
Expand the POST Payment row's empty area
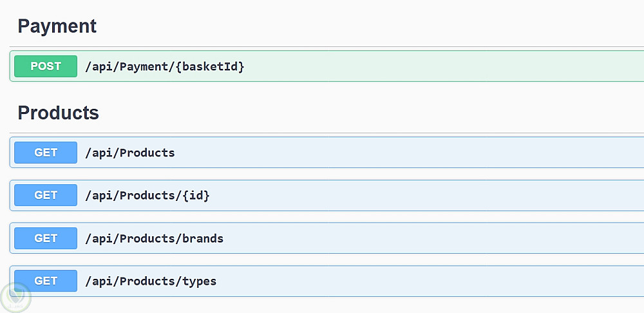tap(438, 66)
